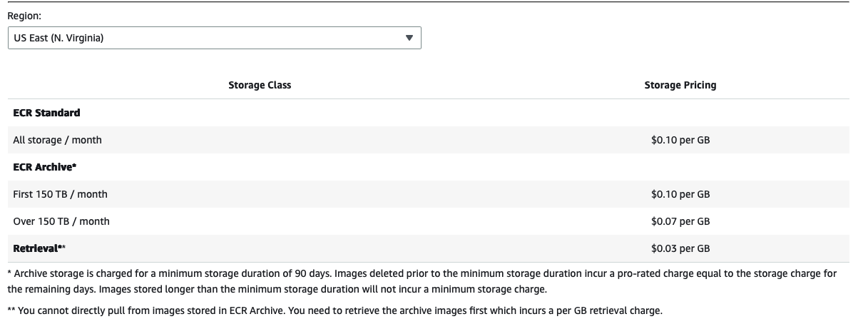Select the Storage Class column header

[260, 85]
